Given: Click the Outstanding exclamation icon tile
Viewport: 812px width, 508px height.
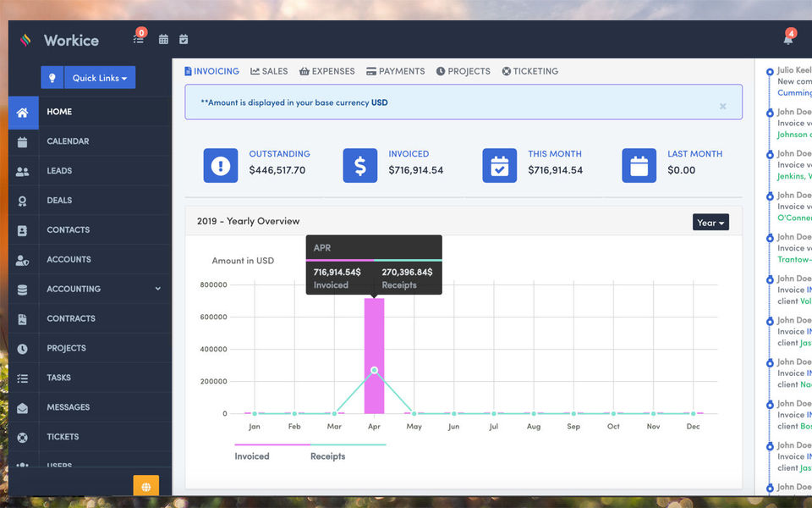Looking at the screenshot, I should [x=221, y=165].
